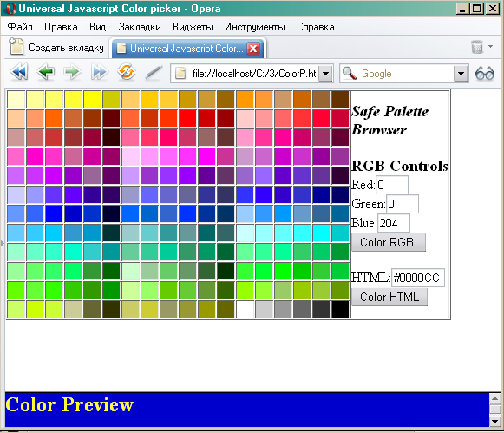This screenshot has height=433, width=504.
Task: Open the Инструменты menu
Action: (x=254, y=27)
